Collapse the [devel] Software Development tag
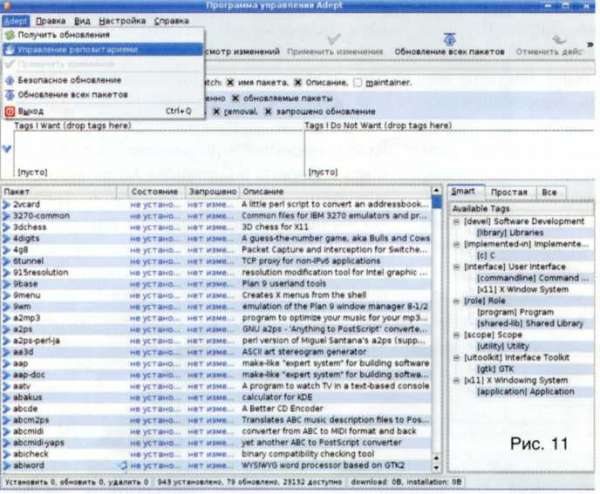600x494 pixels. point(455,221)
